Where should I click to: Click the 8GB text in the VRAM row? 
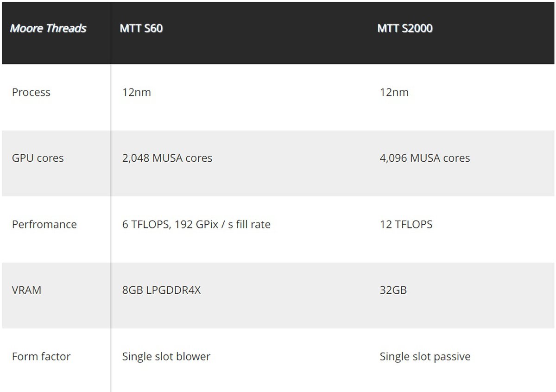[x=132, y=291]
